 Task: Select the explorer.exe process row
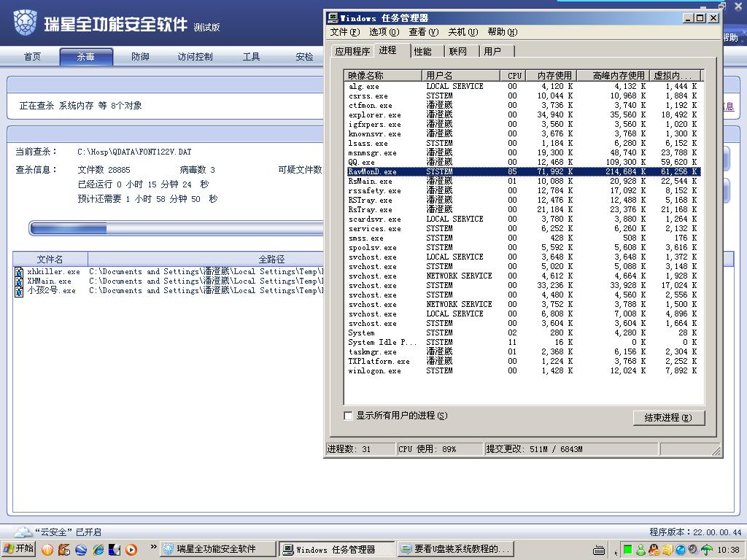(x=524, y=114)
